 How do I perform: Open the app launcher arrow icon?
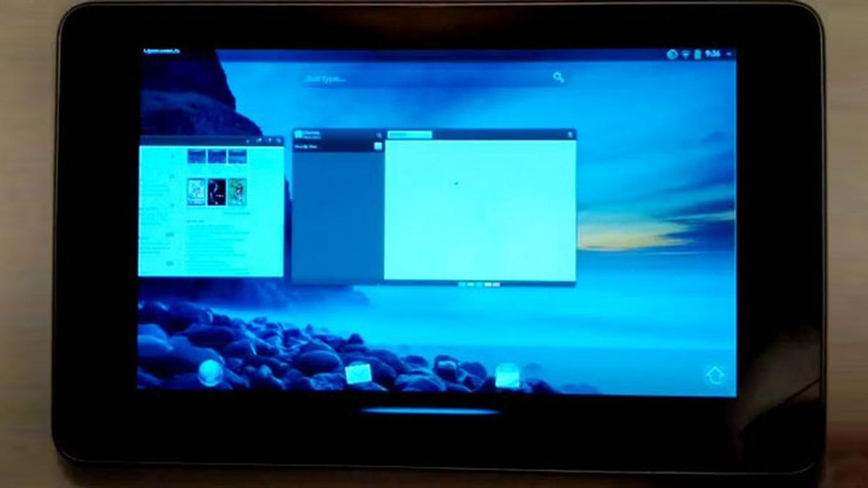[715, 374]
